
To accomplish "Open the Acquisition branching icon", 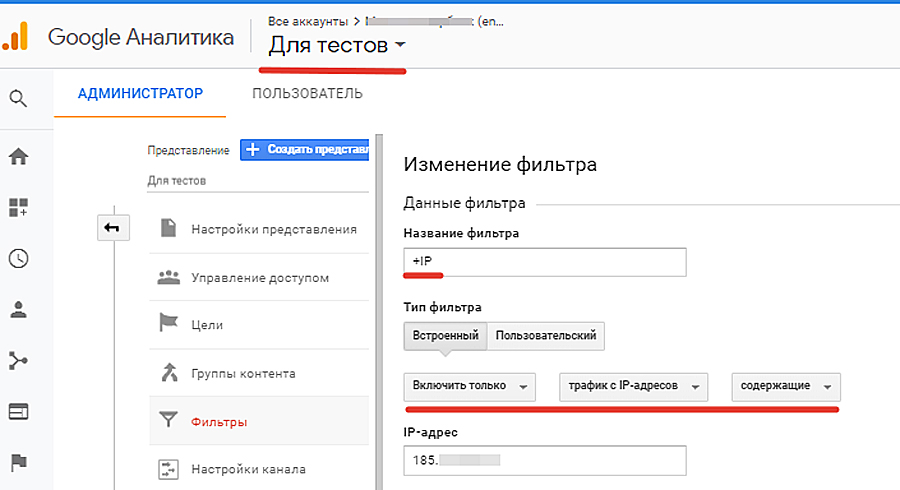I will click(x=18, y=360).
